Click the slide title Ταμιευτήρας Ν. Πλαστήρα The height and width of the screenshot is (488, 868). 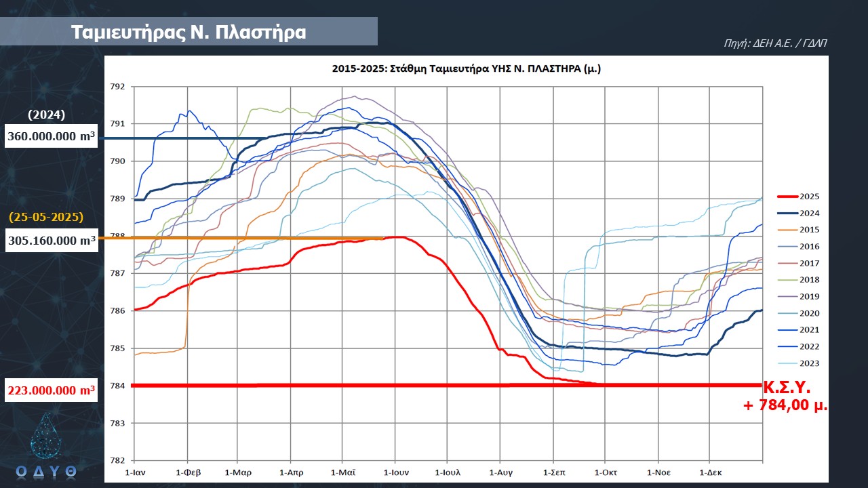(189, 32)
